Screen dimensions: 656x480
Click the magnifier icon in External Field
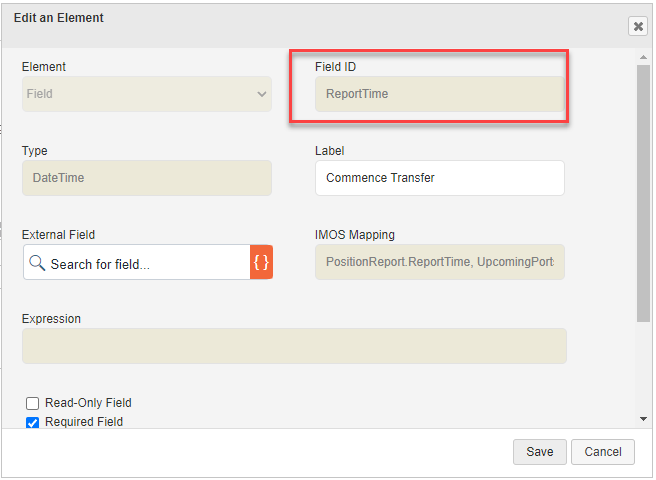[37, 264]
